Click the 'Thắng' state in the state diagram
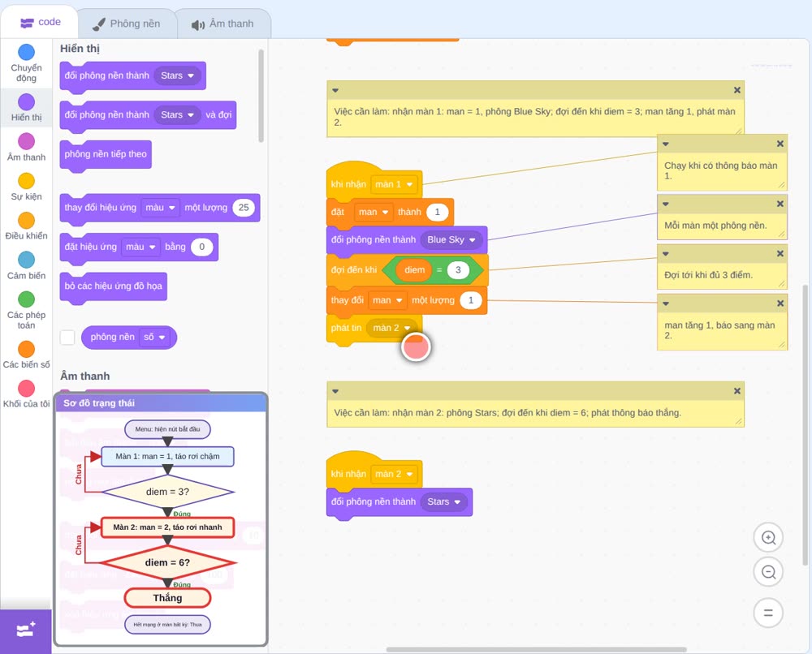812x654 pixels. pos(167,598)
